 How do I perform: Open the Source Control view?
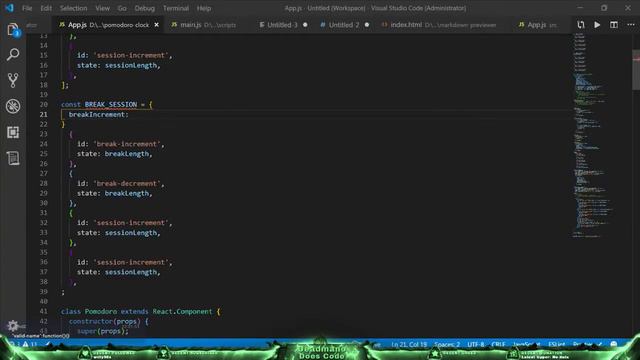tap(13, 80)
